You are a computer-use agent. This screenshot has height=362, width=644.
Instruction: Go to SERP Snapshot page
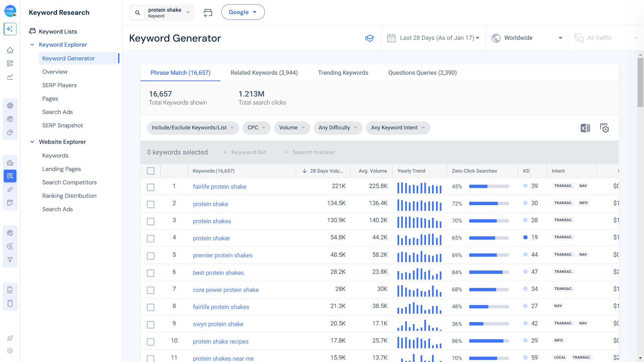pos(62,125)
